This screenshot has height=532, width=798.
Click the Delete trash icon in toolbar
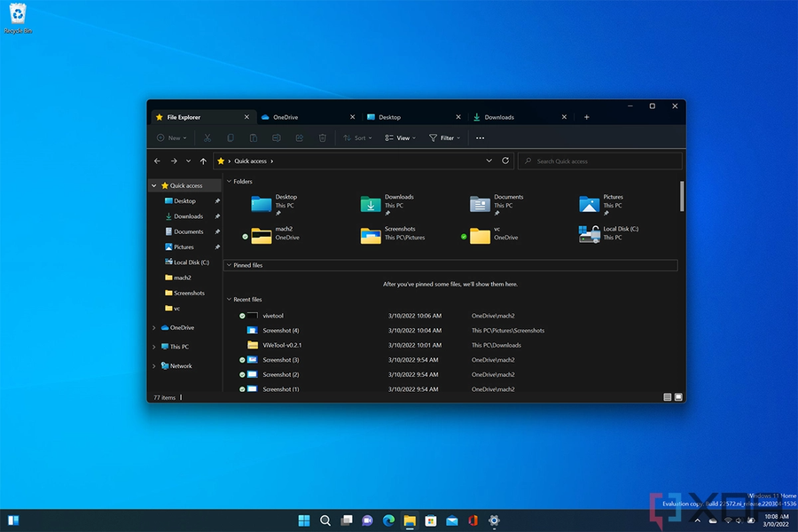[322, 138]
